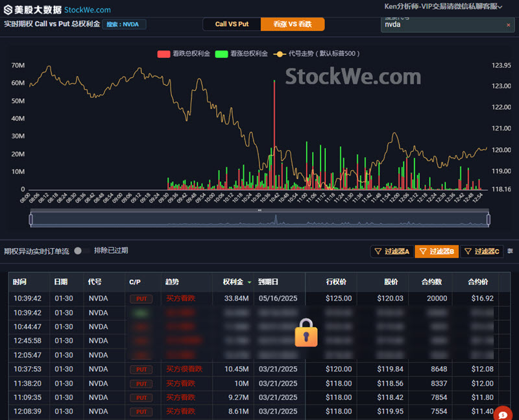Image resolution: width=519 pixels, height=420 pixels.
Task: Clear the nvda search field
Action: pos(508,25)
